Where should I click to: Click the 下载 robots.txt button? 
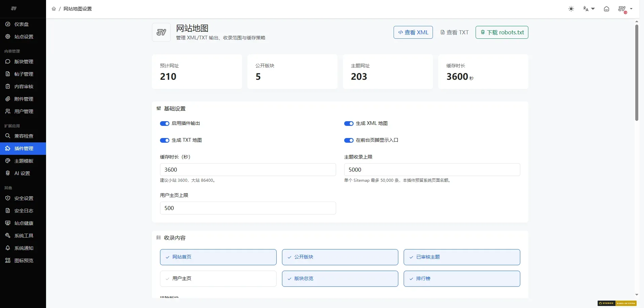coord(502,32)
